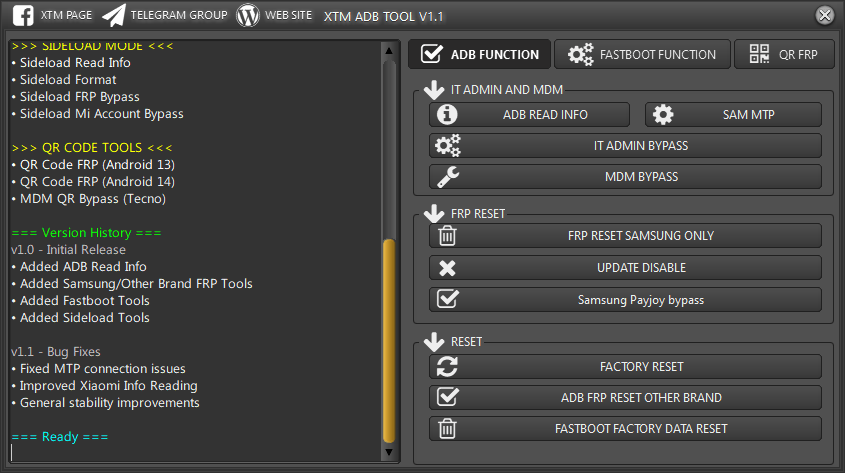This screenshot has height=473, width=845.
Task: Click checkmark icon on ADB FRP RESET OTHER BRAND
Action: (448, 397)
